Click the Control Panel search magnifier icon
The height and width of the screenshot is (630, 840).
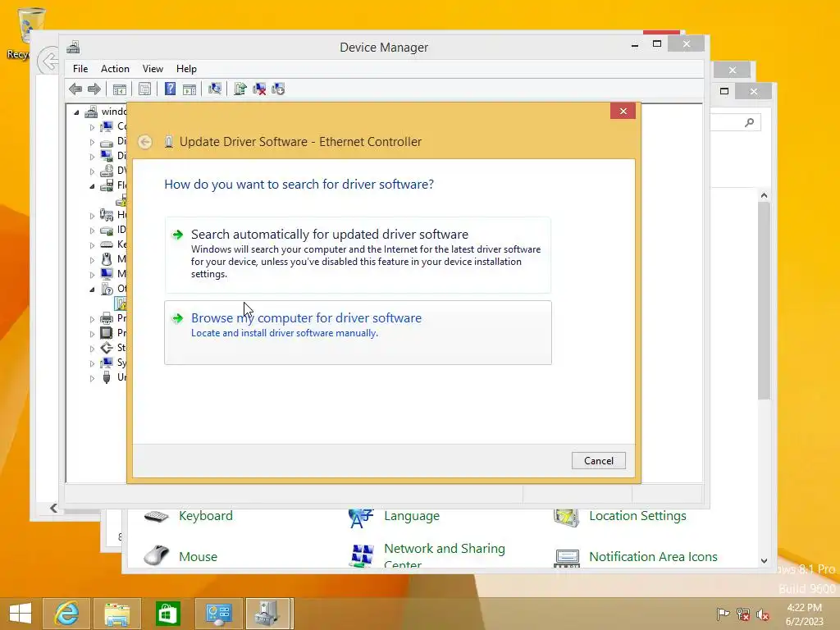pos(750,123)
